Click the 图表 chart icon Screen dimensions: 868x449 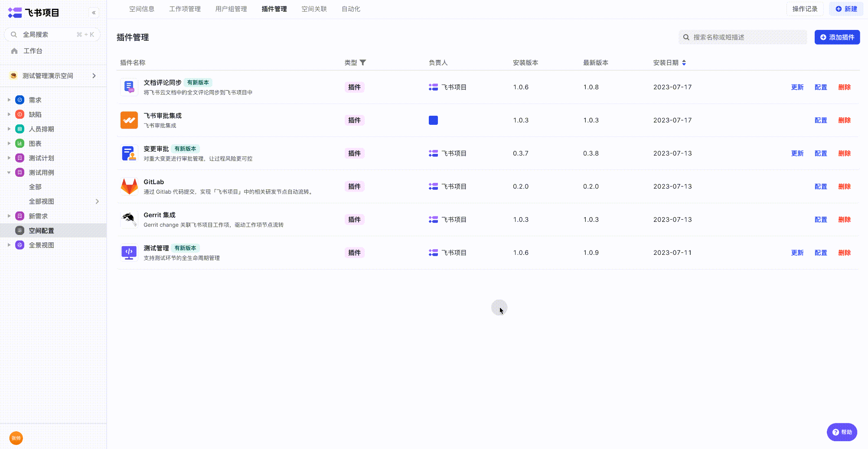click(x=20, y=143)
